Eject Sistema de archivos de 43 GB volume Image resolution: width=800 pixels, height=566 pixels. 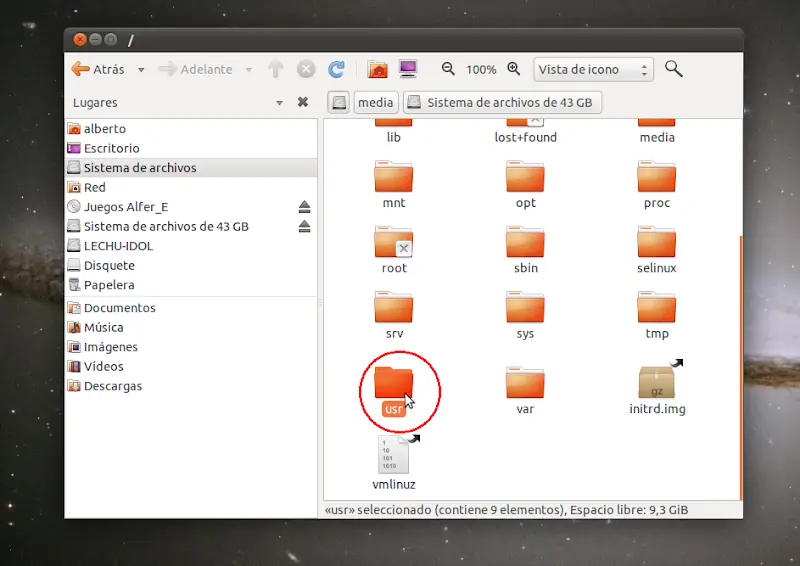click(304, 227)
